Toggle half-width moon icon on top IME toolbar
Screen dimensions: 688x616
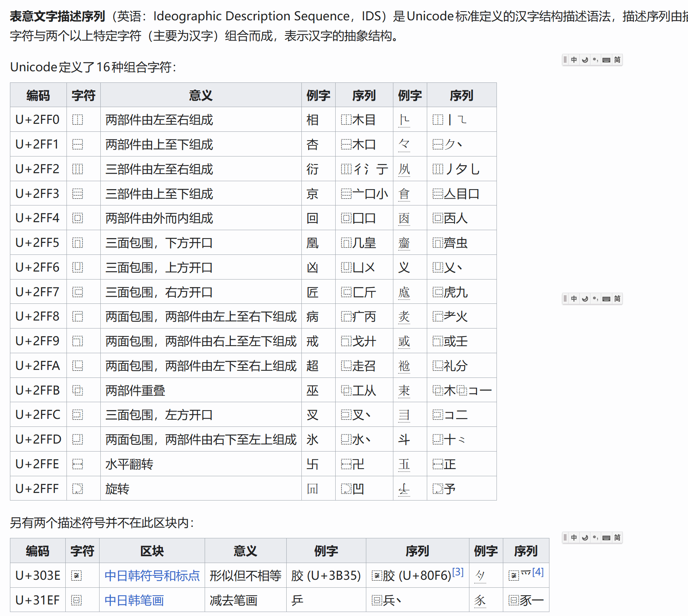click(x=585, y=60)
